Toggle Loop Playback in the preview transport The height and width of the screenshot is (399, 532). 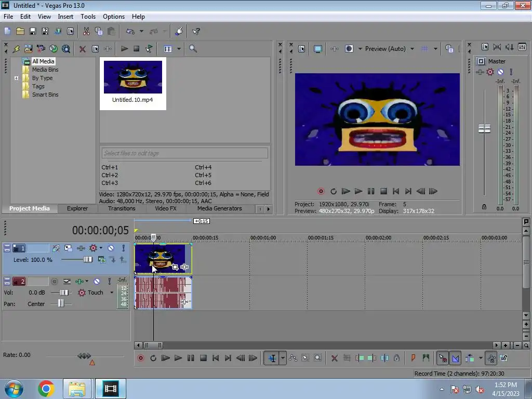coord(333,191)
